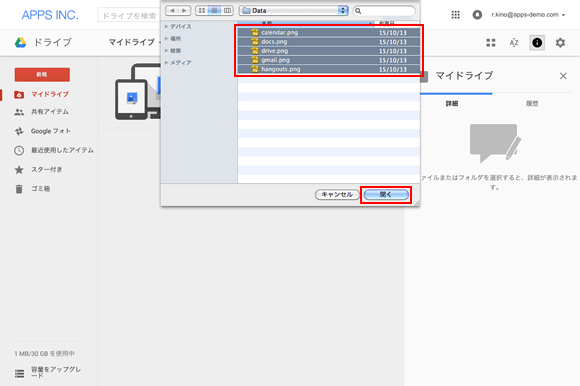Select マイドライブ in the sidebar
Viewport: 580px width, 386px height.
pyautogui.click(x=50, y=94)
